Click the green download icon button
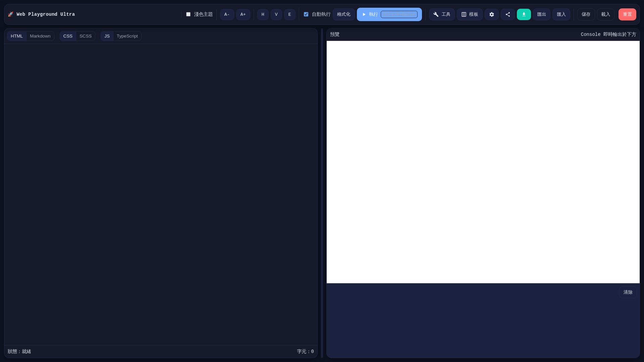The height and width of the screenshot is (362, 644). tap(524, 14)
